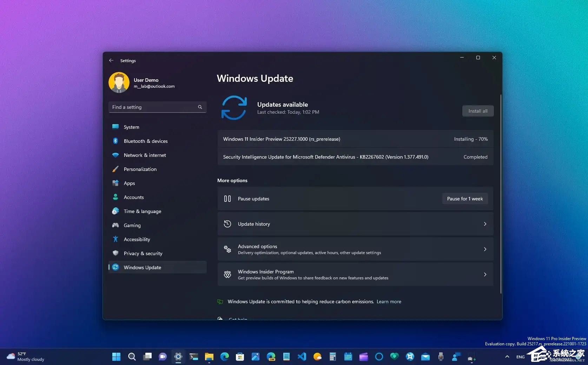Click the Install all button
Screen dimensions: 588x365
[478, 111]
